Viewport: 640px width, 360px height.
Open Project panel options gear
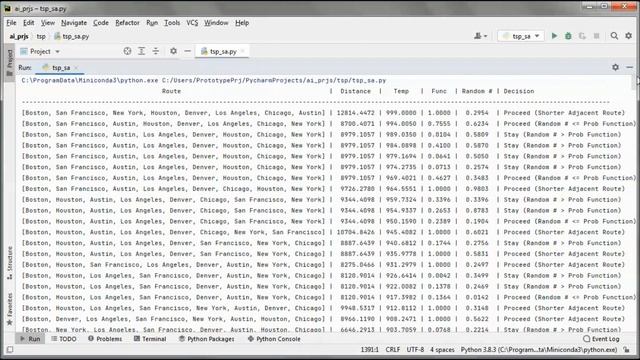[173, 51]
